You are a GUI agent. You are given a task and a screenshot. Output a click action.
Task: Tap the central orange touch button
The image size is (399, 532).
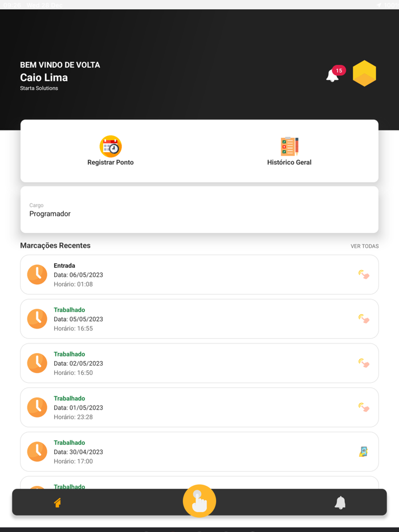click(199, 501)
